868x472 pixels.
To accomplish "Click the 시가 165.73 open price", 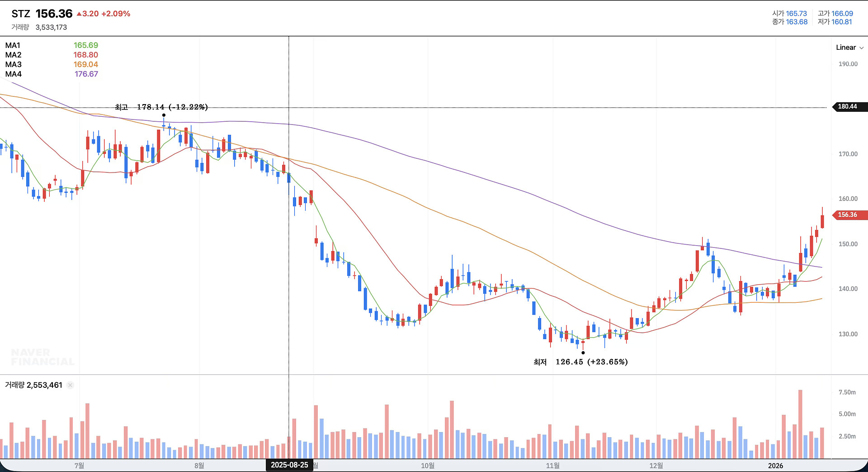I will 789,14.
